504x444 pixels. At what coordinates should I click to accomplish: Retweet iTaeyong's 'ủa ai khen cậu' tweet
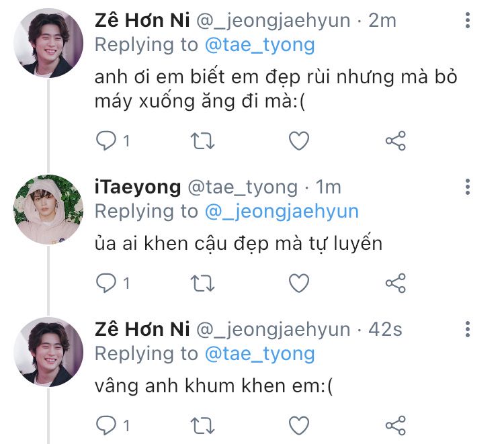(204, 283)
